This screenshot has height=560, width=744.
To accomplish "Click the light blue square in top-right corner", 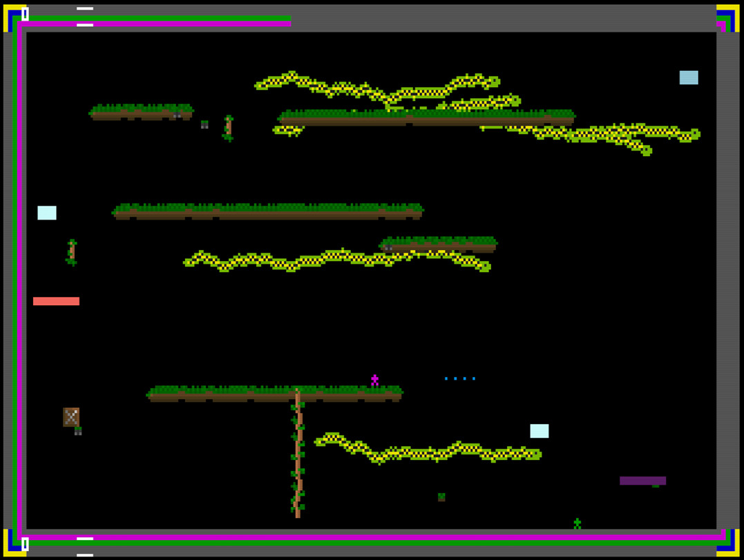I will (x=689, y=77).
